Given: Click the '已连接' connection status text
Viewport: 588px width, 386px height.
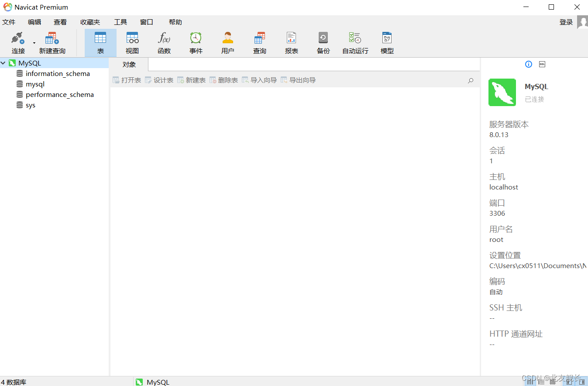Looking at the screenshot, I should [x=534, y=100].
